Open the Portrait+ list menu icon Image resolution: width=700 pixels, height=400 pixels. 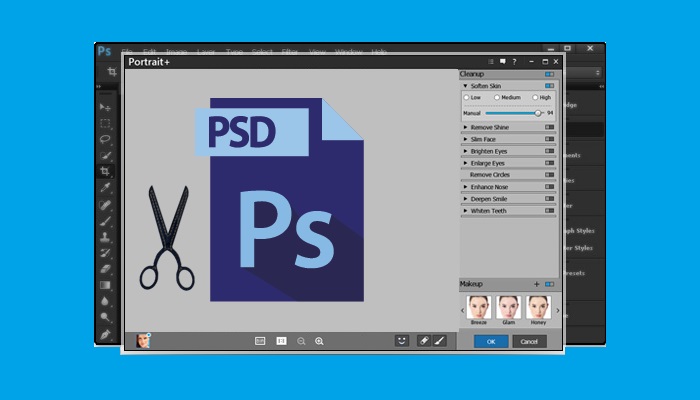[491, 62]
